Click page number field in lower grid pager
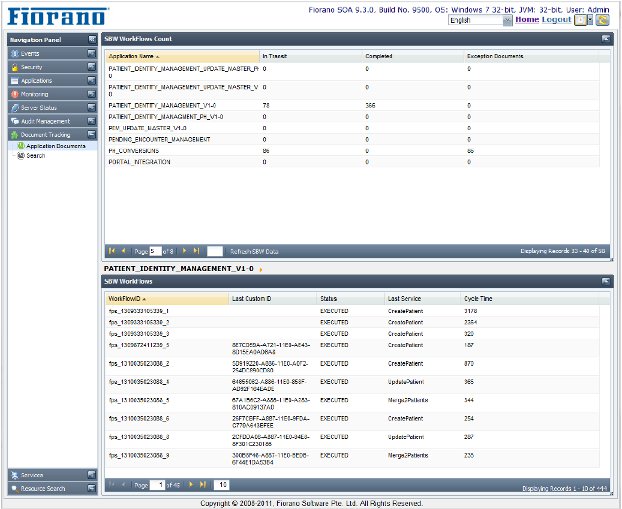Screen dimensions: 622x509 click(x=157, y=485)
